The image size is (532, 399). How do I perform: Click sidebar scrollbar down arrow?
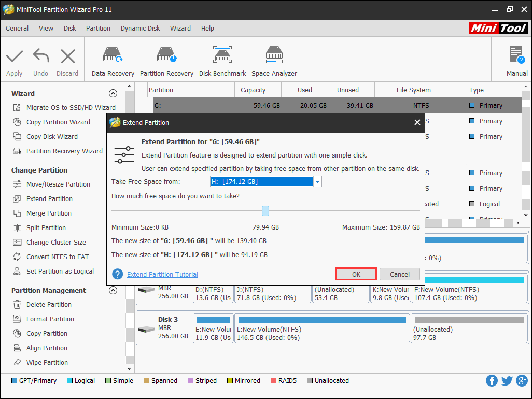[x=129, y=369]
